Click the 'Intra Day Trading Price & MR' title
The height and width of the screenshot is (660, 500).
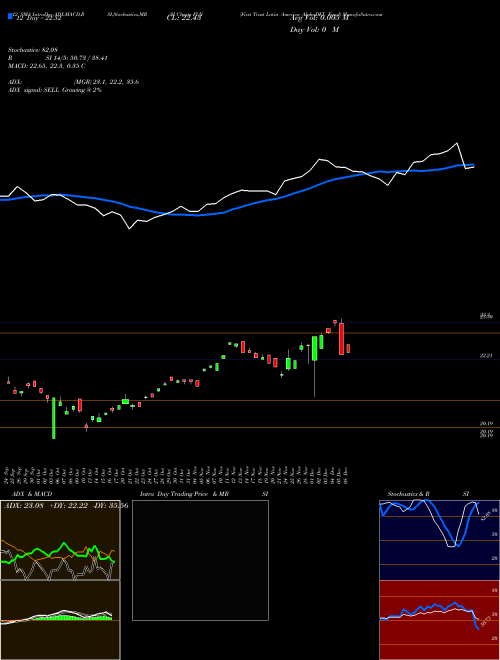pyautogui.click(x=184, y=494)
